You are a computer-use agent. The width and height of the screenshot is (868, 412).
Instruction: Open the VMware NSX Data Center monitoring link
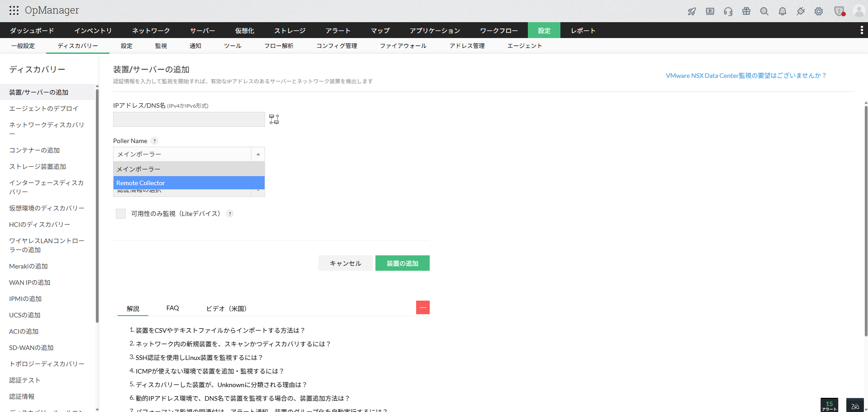(746, 76)
